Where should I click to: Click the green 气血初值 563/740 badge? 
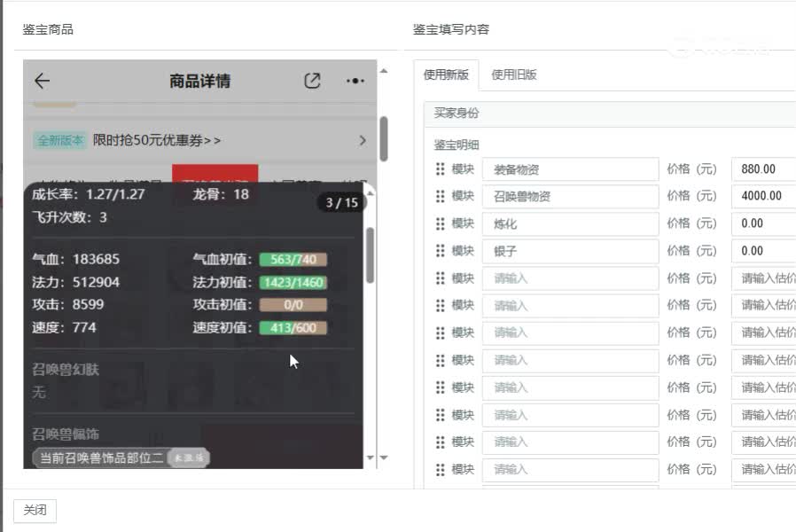coord(293,260)
